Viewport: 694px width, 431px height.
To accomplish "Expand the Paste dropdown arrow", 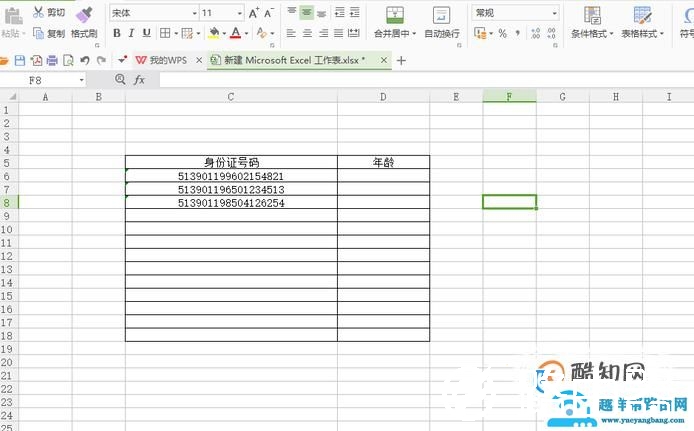I will click(23, 34).
